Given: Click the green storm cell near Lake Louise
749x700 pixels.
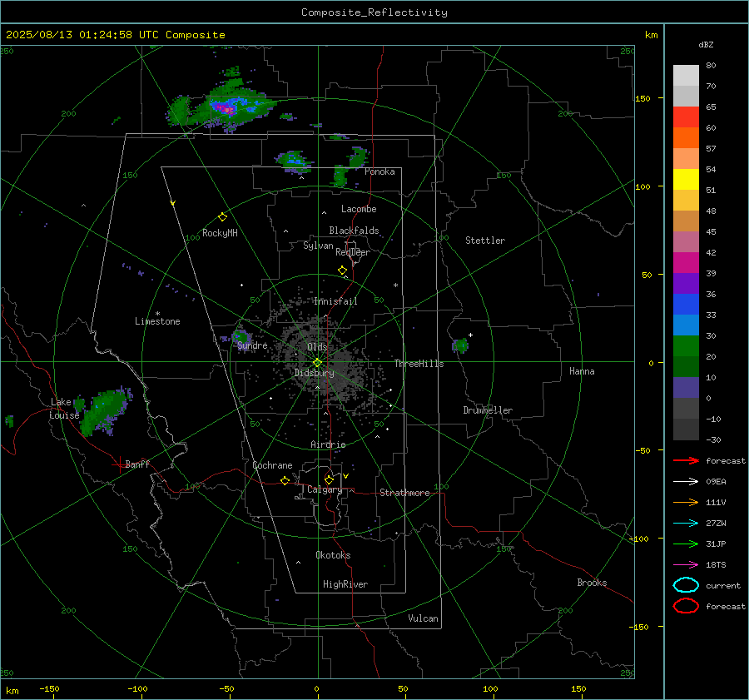Looking at the screenshot, I should point(104,411).
